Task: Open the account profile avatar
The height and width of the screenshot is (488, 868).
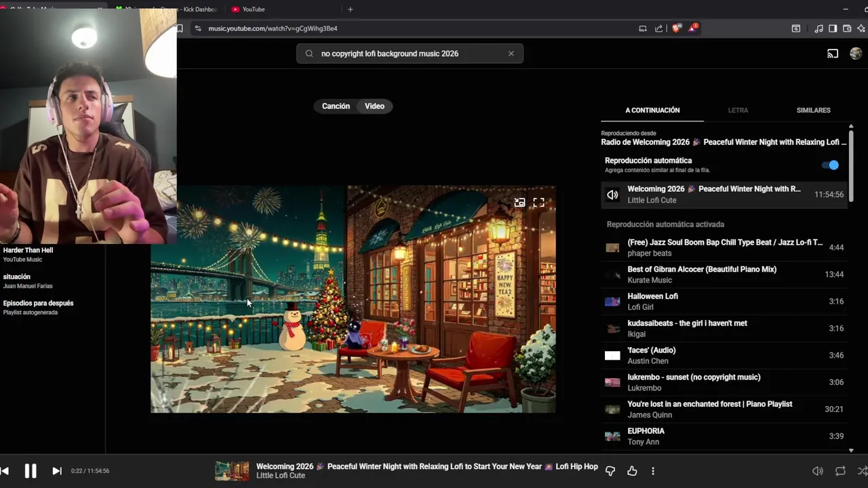Action: (x=856, y=54)
